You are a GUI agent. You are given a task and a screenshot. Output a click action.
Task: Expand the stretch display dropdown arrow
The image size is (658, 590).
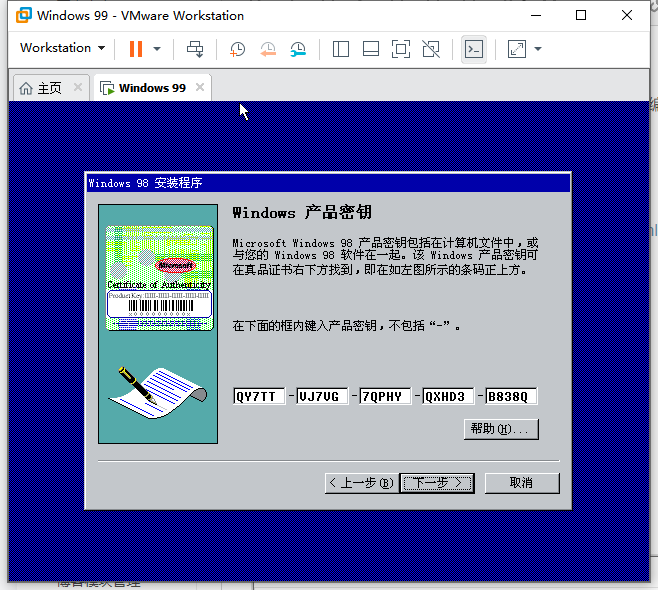pos(538,49)
